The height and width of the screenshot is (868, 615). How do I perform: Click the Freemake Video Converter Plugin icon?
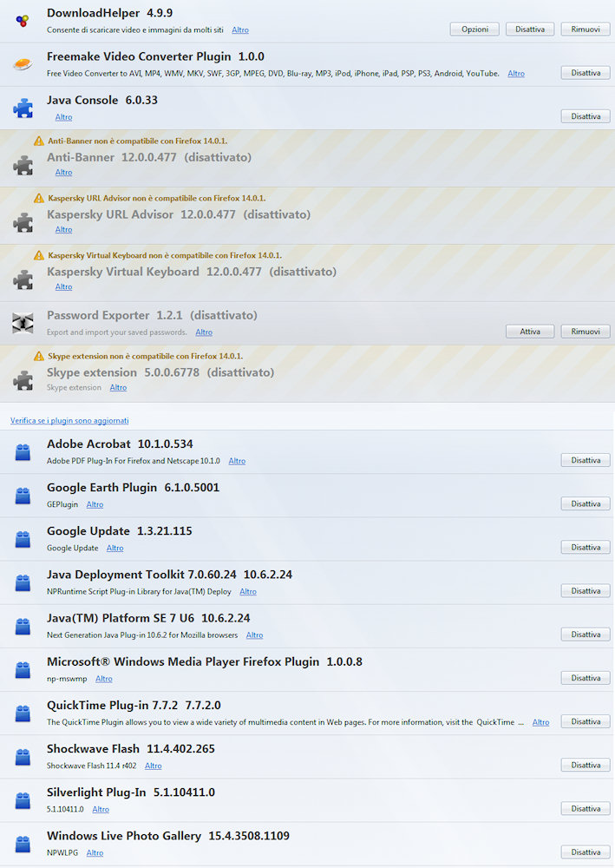coord(23,65)
